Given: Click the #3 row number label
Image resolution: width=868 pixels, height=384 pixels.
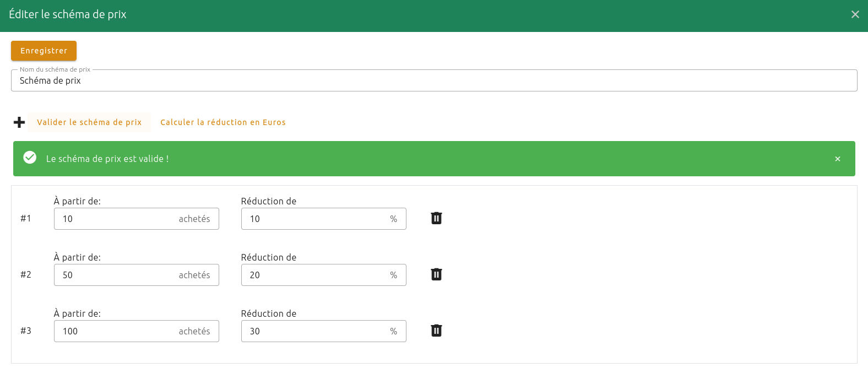Looking at the screenshot, I should [x=26, y=331].
